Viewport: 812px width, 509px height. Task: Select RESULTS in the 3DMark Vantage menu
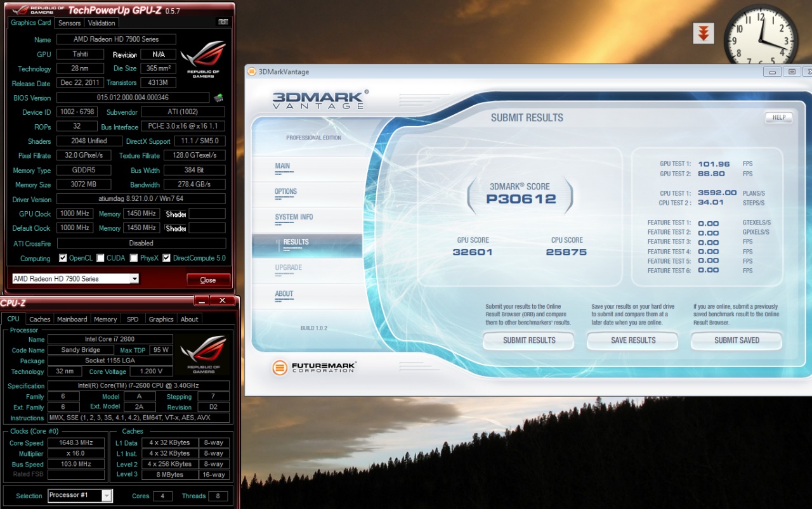(307, 245)
